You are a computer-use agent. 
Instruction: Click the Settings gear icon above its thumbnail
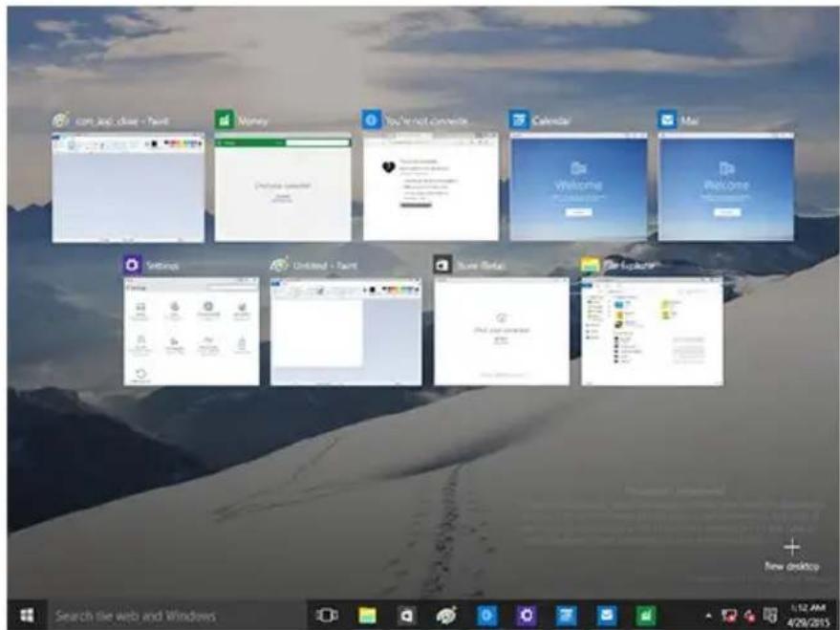click(133, 265)
